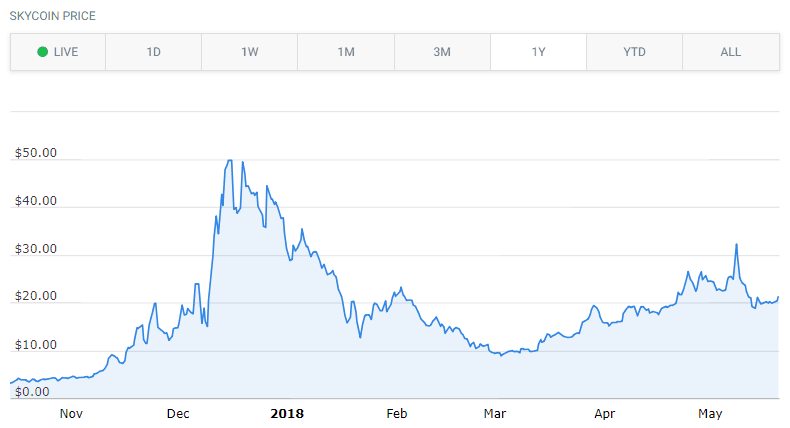Screen dimensions: 790x428
Task: Click the $0.00 axis label
Action: pyautogui.click(x=32, y=392)
